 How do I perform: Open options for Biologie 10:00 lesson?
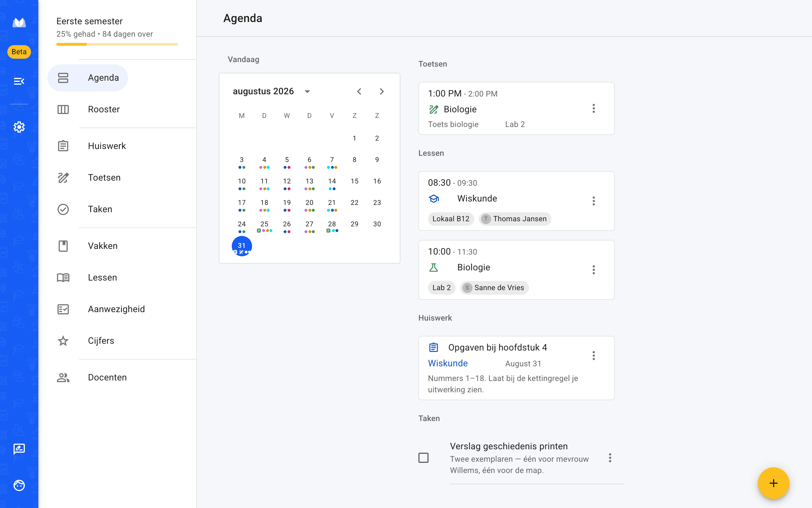(593, 270)
